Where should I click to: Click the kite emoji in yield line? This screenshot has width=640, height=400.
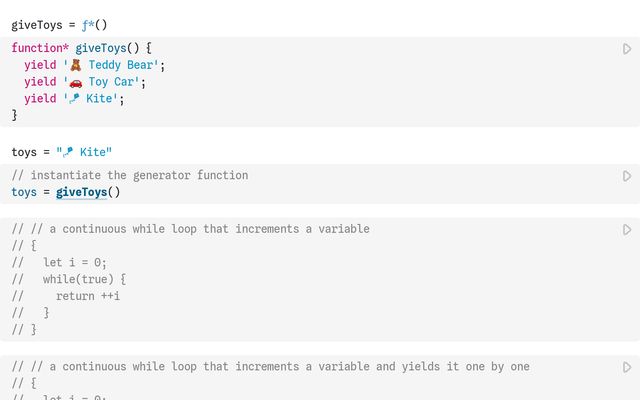point(74,99)
